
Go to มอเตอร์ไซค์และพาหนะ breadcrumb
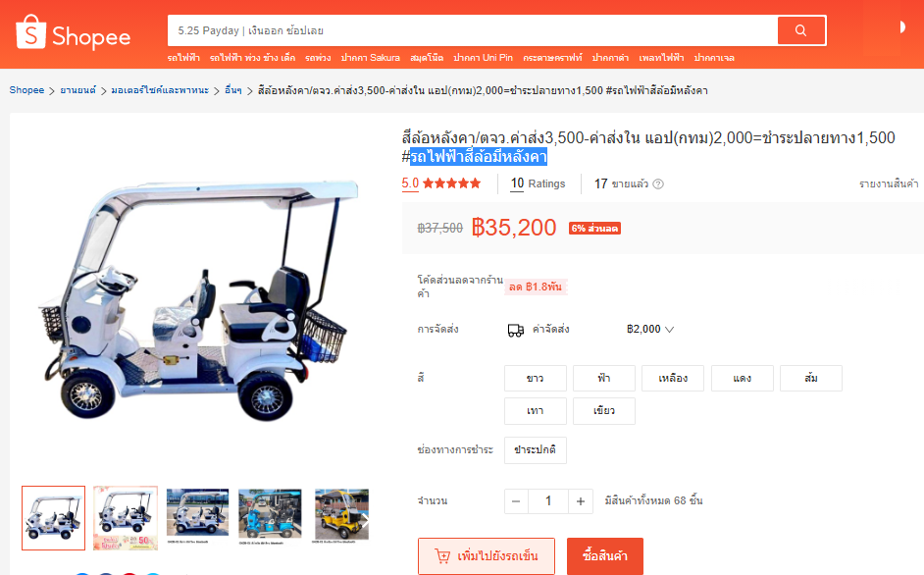pyautogui.click(x=160, y=90)
